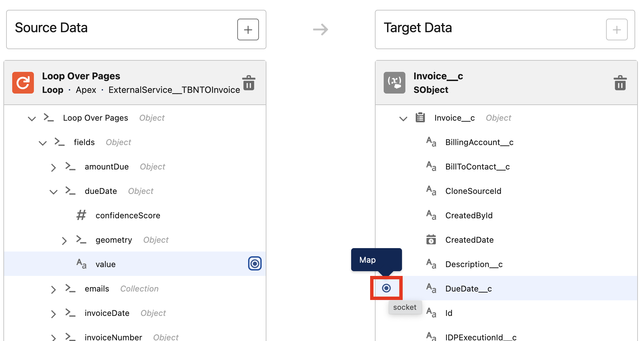Select the confidenceScore field
The height and width of the screenshot is (341, 644).
pyautogui.click(x=135, y=215)
